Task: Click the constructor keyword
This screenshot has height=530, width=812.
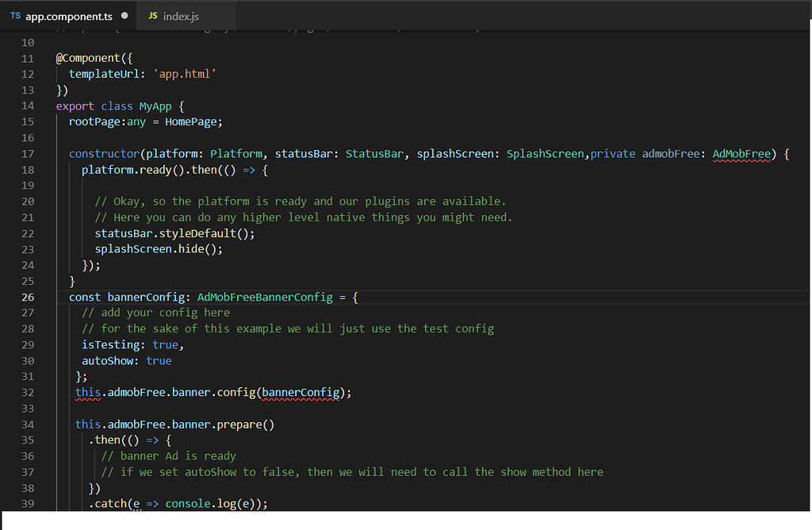Action: pos(104,154)
